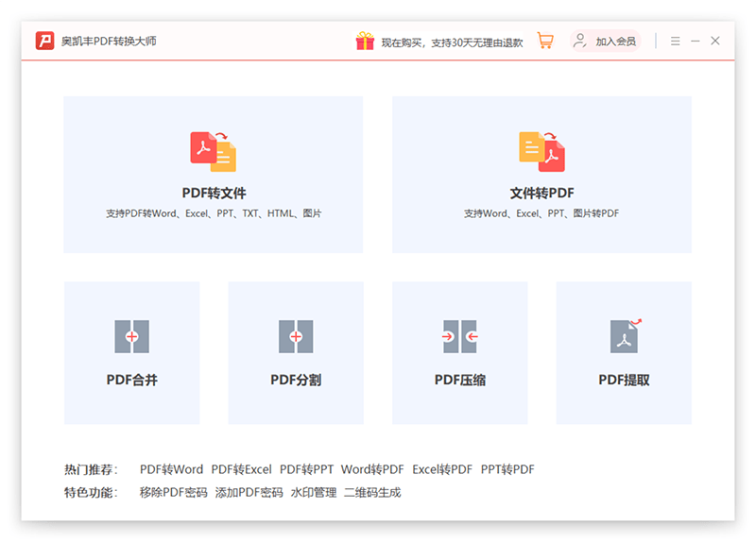The height and width of the screenshot is (542, 756).
Task: Open the hamburger menu icon
Action: tap(675, 41)
